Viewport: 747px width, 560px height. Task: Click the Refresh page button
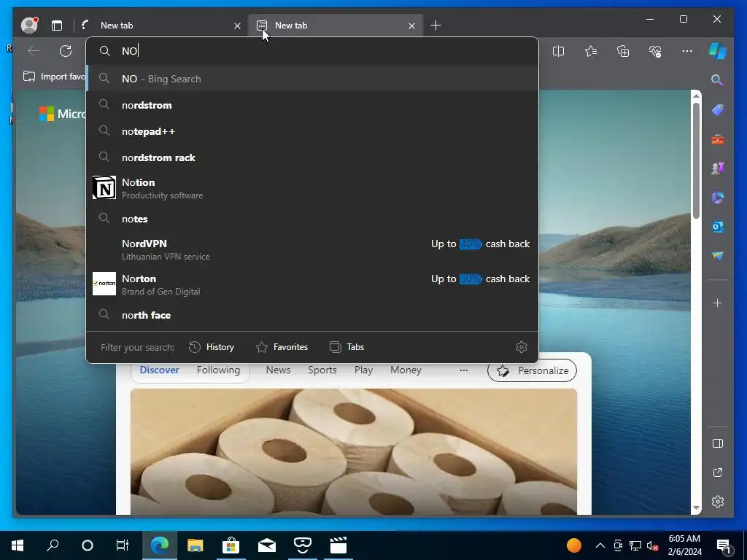point(66,51)
